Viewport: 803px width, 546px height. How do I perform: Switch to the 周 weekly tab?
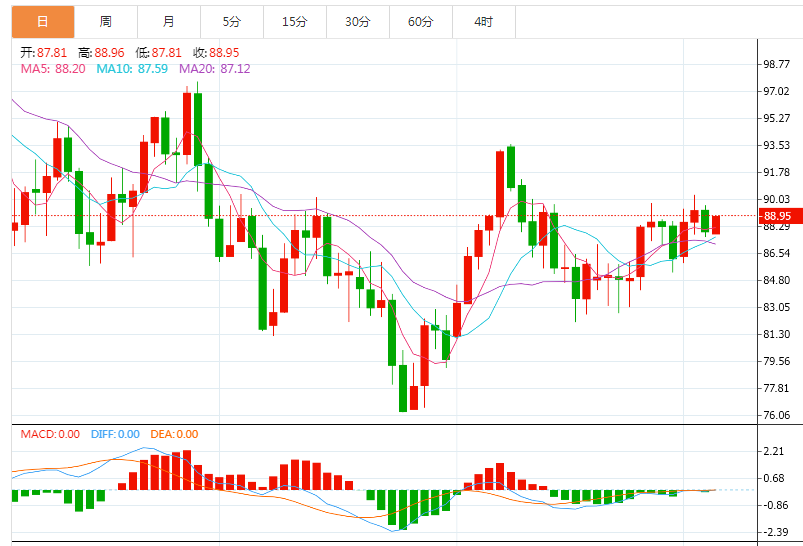(106, 22)
